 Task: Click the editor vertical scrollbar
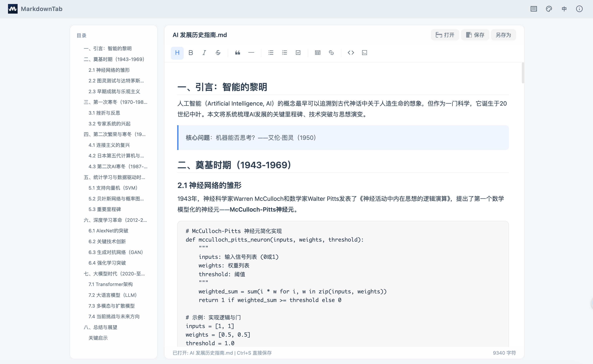[x=523, y=73]
